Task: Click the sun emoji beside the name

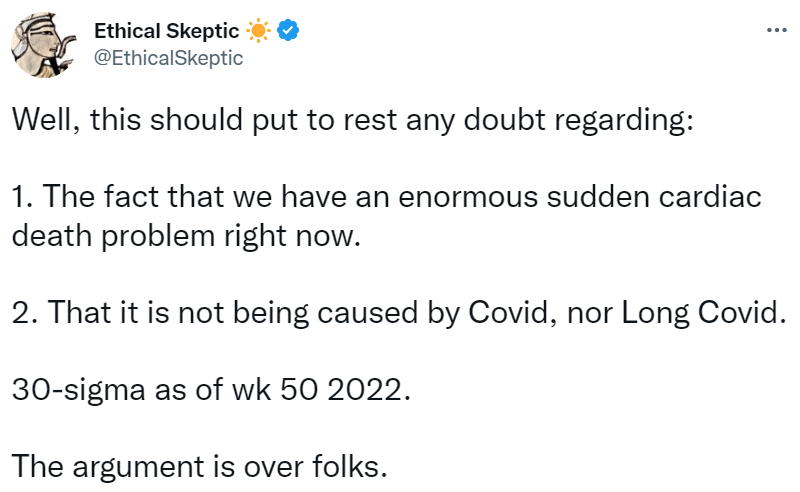Action: [260, 32]
